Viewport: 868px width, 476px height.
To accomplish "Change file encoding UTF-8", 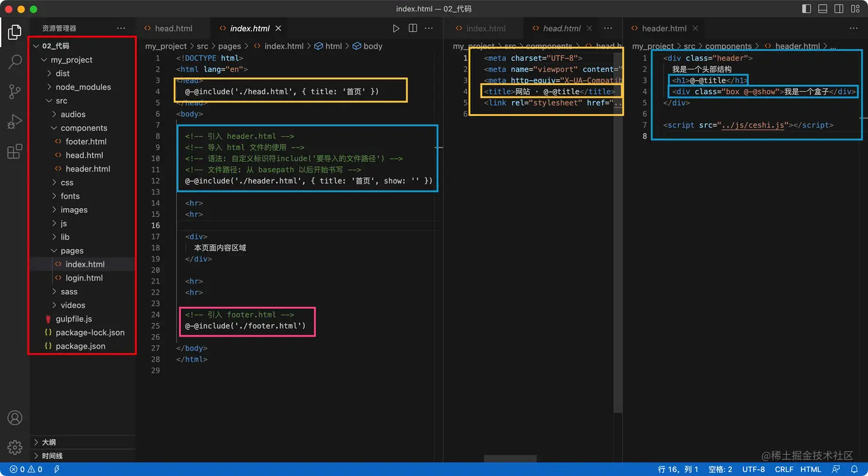I will click(x=754, y=469).
